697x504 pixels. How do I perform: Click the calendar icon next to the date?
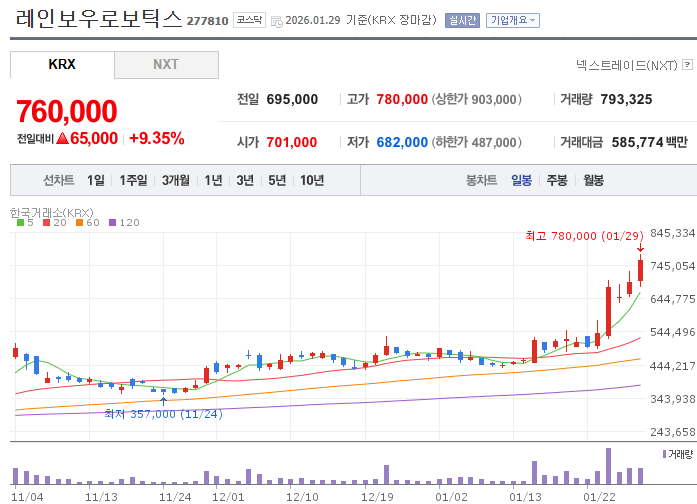click(276, 21)
